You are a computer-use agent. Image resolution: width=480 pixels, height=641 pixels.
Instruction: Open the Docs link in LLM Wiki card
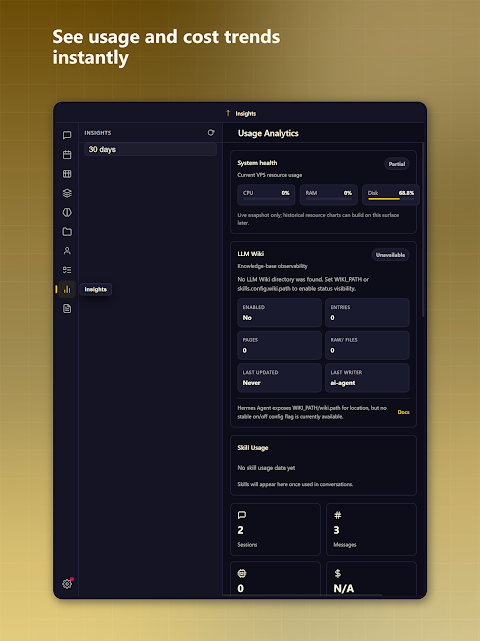point(403,412)
